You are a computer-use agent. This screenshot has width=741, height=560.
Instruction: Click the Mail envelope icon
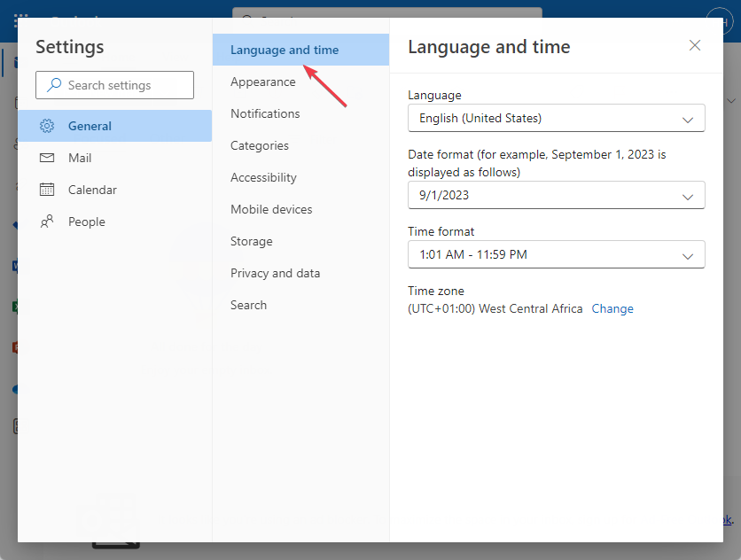click(x=48, y=158)
